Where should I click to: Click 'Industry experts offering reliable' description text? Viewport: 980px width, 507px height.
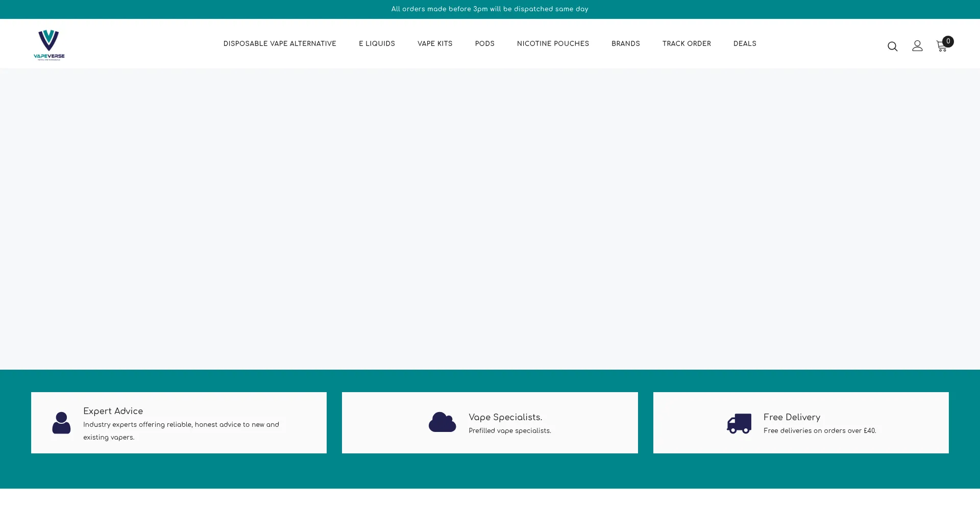pyautogui.click(x=181, y=431)
